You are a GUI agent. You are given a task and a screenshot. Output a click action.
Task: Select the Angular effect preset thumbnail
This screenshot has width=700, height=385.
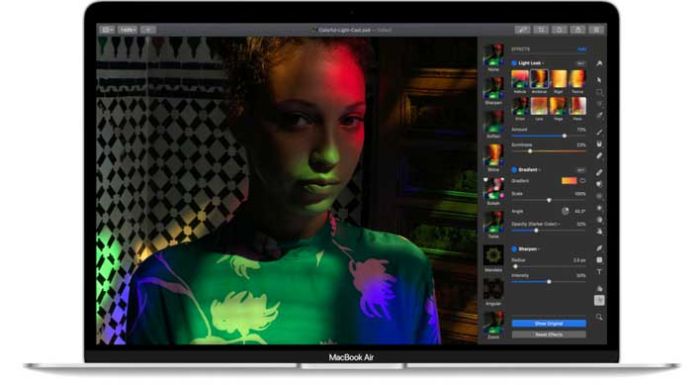click(493, 289)
